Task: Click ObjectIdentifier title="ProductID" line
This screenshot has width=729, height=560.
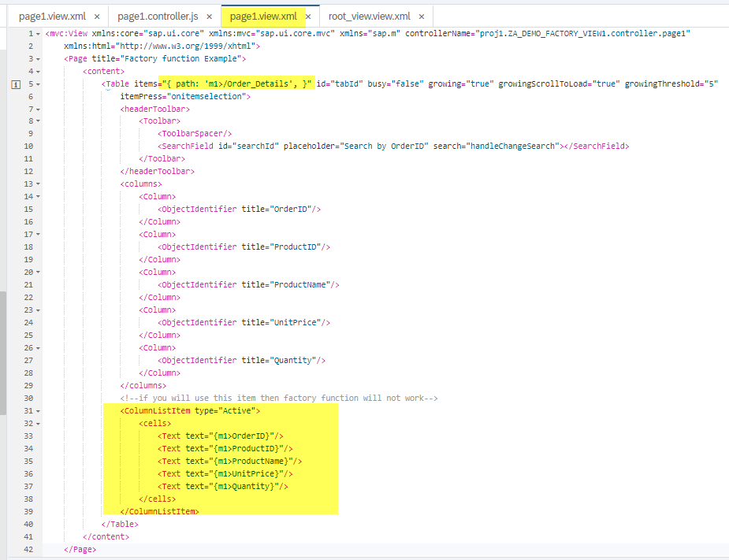Action: [x=244, y=247]
